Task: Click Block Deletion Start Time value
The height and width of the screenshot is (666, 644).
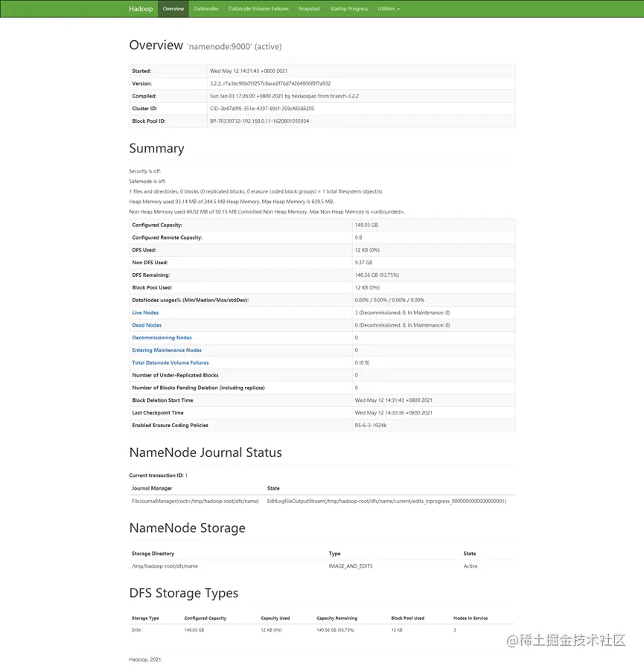Action: point(394,400)
